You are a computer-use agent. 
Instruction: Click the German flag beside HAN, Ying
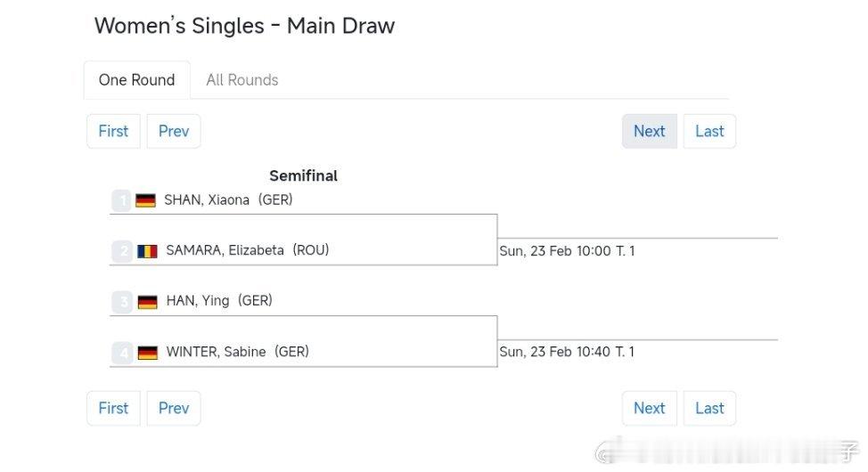[x=147, y=302]
